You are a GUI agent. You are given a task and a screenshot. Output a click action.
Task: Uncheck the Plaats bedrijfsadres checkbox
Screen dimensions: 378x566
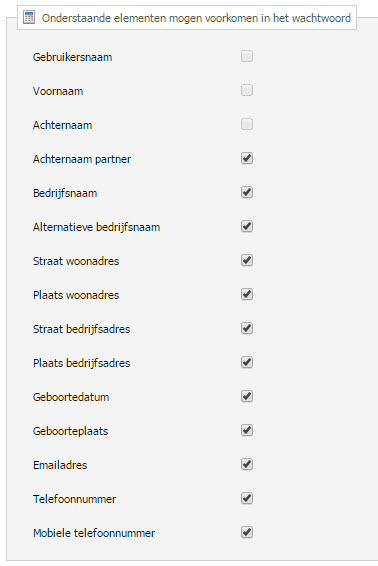247,362
